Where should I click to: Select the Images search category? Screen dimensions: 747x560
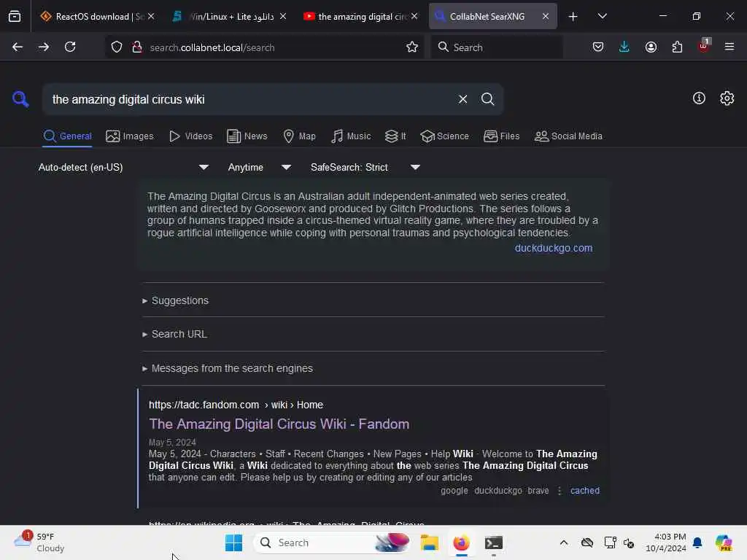point(130,136)
